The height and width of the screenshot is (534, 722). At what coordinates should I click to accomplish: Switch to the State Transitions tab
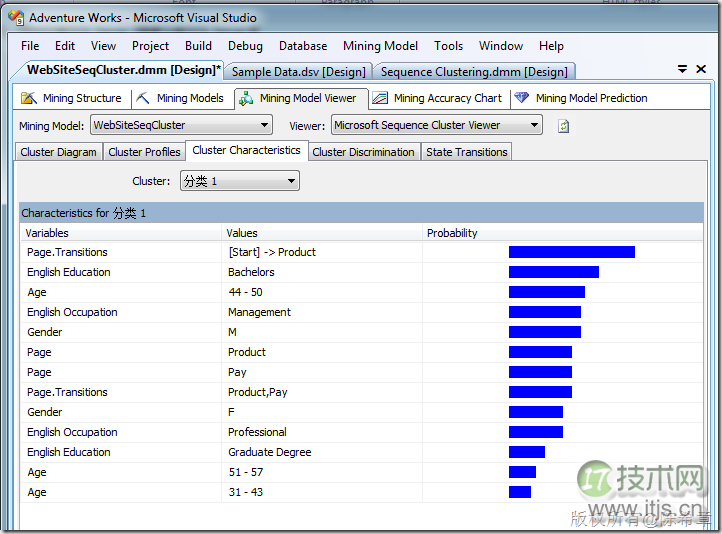[x=467, y=152]
